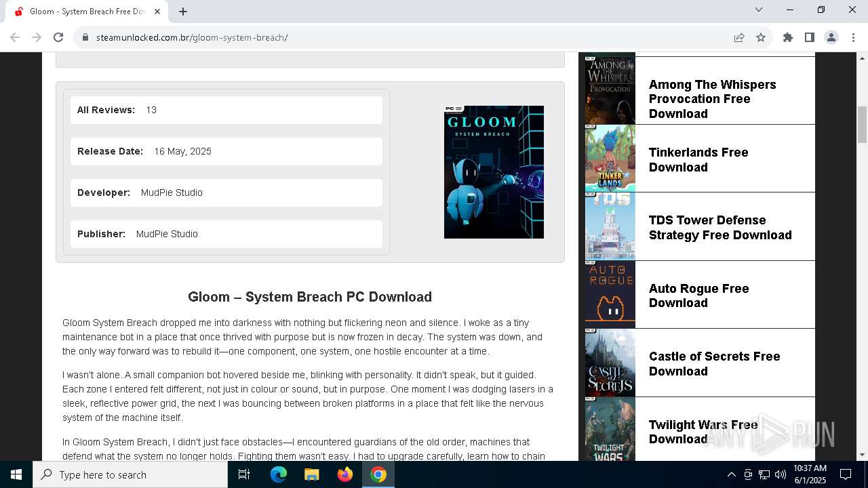Switch to Chrome on taskbar
The image size is (868, 488).
tap(378, 474)
